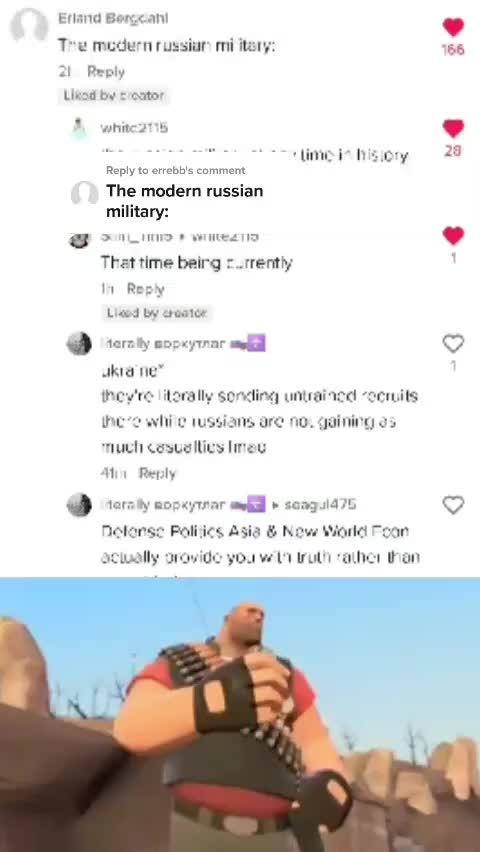Image resolution: width=480 pixels, height=852 pixels.
Task: Open avatar of commenter replying to seagul475
Action: [x=79, y=505]
